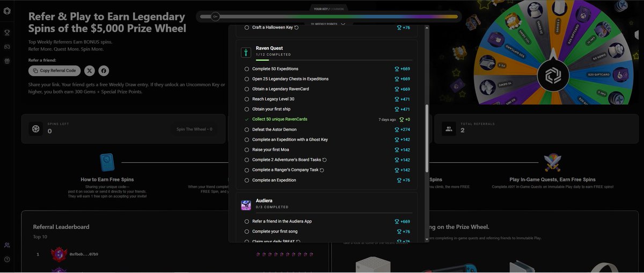This screenshot has width=644, height=273.
Task: Tick circle for Obtain your first ship
Action: click(247, 109)
